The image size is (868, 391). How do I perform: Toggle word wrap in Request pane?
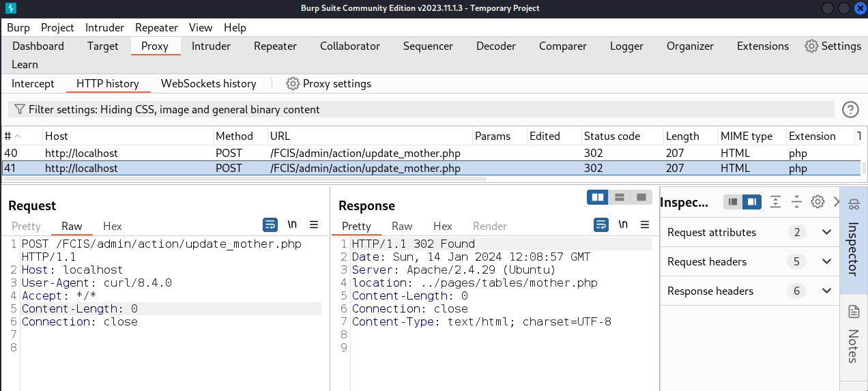click(x=270, y=225)
